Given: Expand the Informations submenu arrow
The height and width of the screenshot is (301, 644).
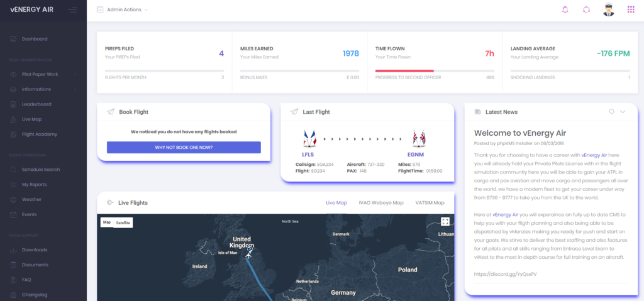Looking at the screenshot, I should tap(75, 89).
